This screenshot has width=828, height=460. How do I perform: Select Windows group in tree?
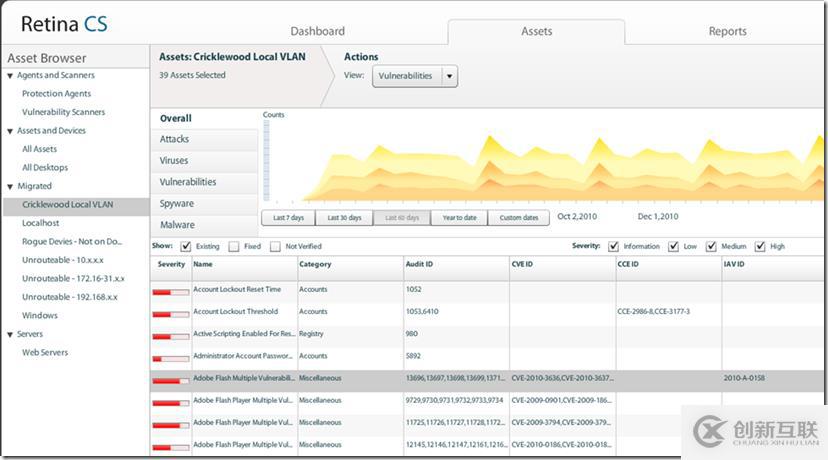click(x=40, y=315)
